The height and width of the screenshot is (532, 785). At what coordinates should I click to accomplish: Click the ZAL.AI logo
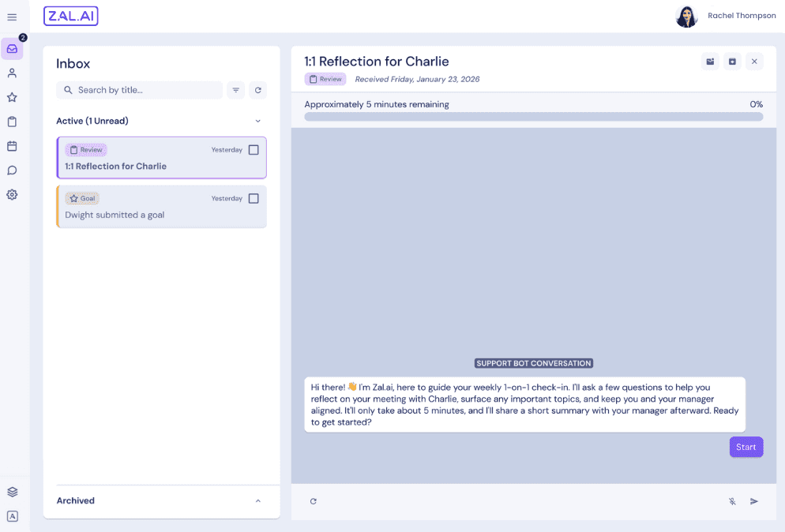[x=70, y=16]
